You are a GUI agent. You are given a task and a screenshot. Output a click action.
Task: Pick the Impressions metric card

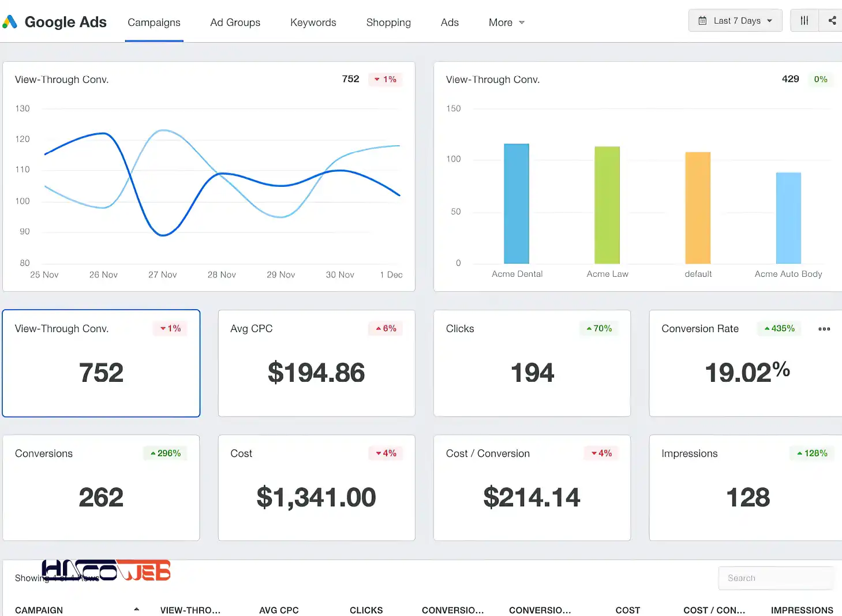[x=746, y=488]
